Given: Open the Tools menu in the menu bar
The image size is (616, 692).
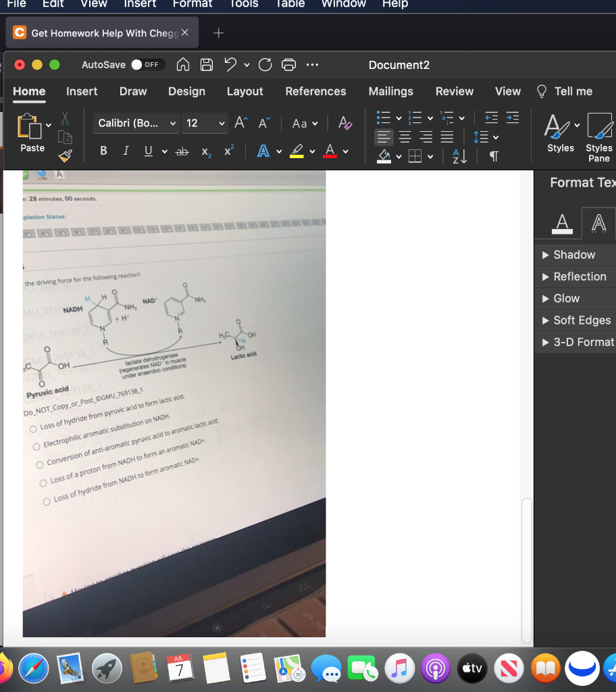Looking at the screenshot, I should [243, 4].
